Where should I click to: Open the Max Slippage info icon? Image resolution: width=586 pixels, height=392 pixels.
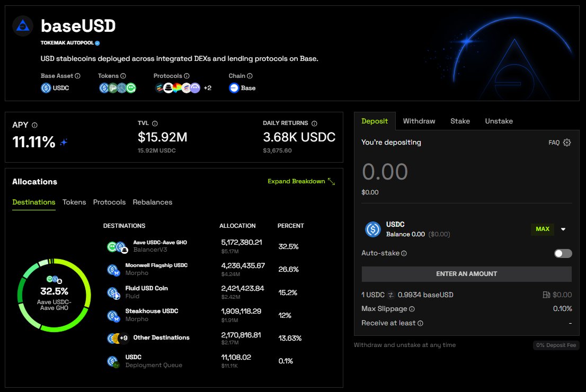click(412, 309)
